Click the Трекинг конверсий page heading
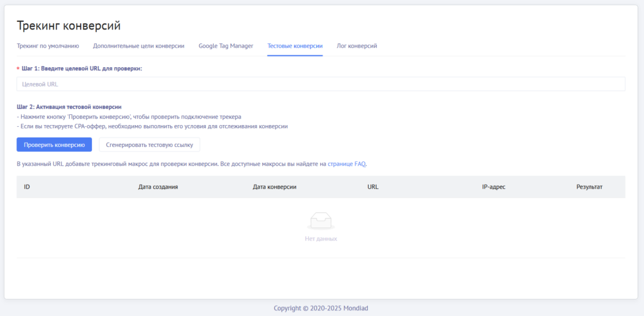This screenshot has height=316, width=644. pyautogui.click(x=69, y=26)
